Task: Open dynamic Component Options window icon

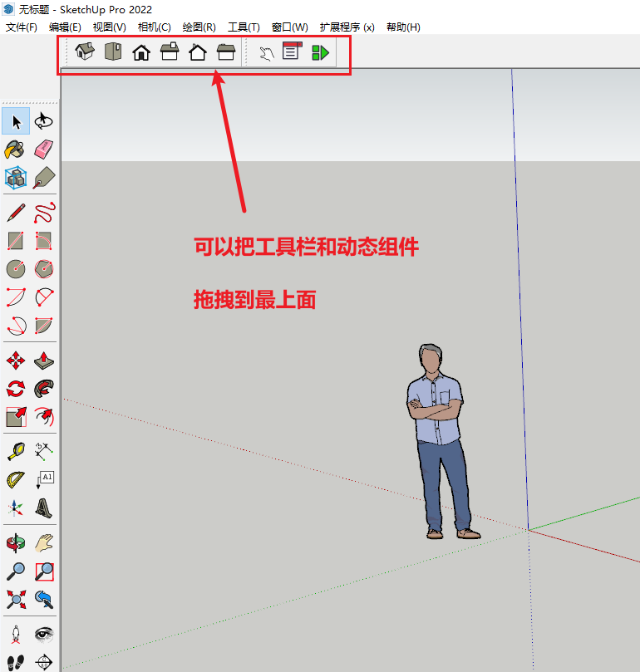Action: [x=291, y=52]
